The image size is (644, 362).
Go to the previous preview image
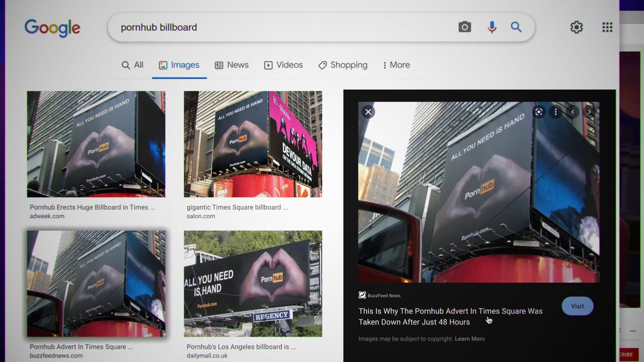coord(572,112)
